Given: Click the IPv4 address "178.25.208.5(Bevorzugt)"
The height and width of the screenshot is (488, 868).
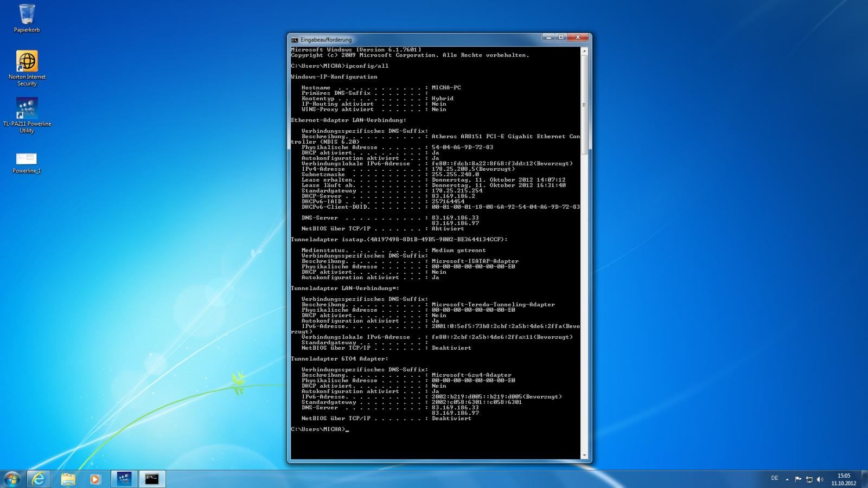Looking at the screenshot, I should pyautogui.click(x=474, y=169).
